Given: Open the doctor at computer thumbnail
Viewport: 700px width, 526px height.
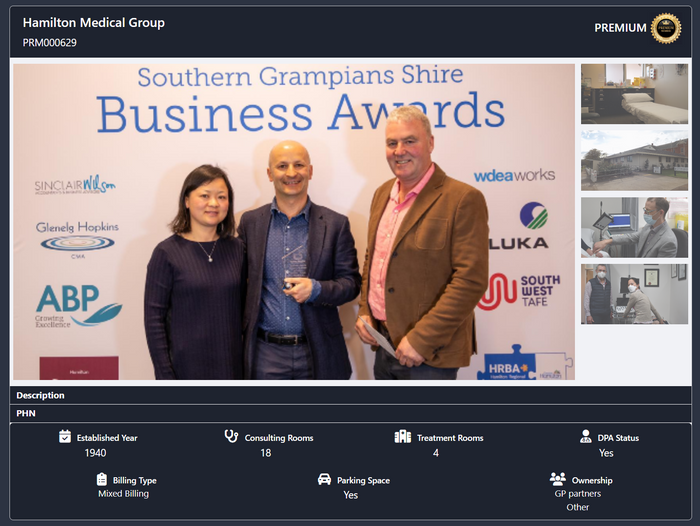Looking at the screenshot, I should click(634, 227).
